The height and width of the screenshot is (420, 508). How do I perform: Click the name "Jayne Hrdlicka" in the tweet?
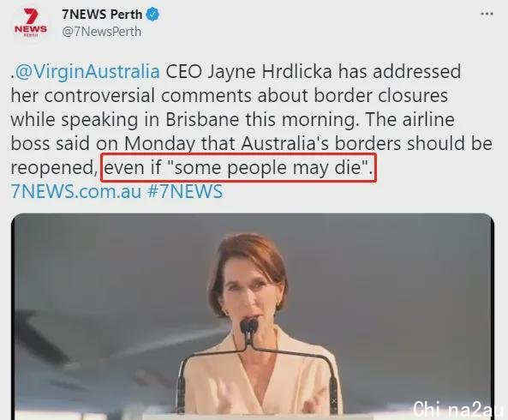click(x=270, y=72)
